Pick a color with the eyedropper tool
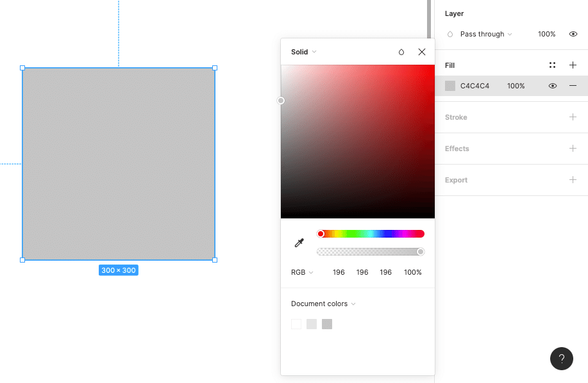This screenshot has width=588, height=383. 299,243
